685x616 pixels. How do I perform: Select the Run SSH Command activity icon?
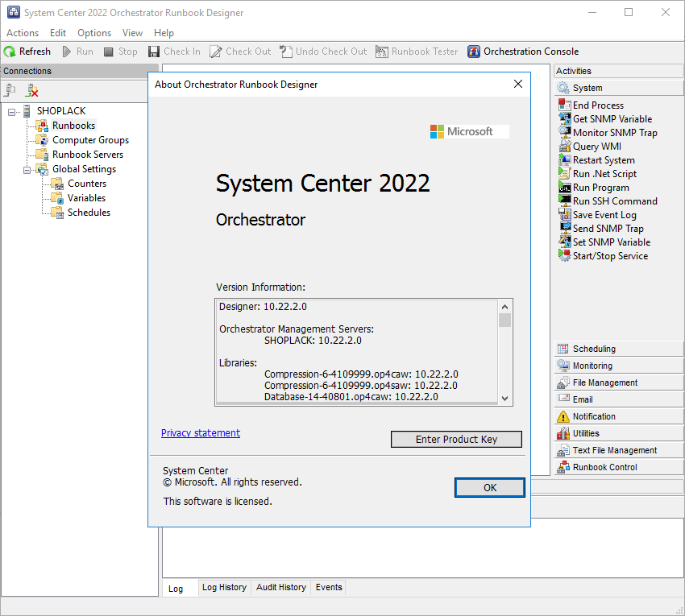pyautogui.click(x=564, y=201)
